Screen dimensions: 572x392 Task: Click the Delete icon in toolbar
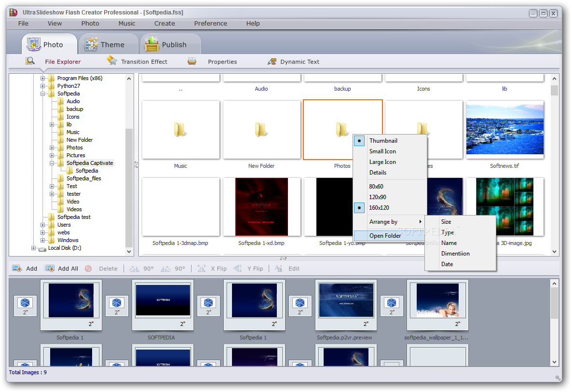pos(88,269)
